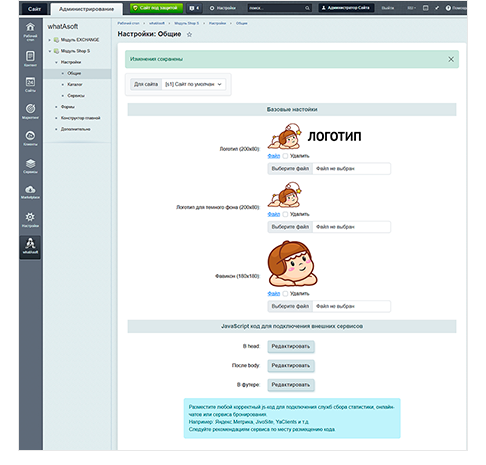486x465 pixels.
Task: Open the Файл link under favicon image
Action: (x=274, y=294)
